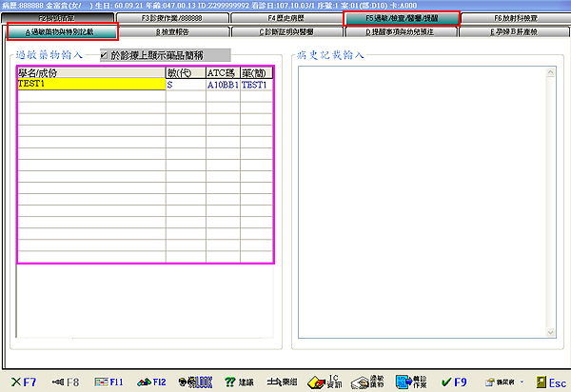Confirm with the F9 checkmark icon
The width and height of the screenshot is (571, 392).
[x=453, y=382]
